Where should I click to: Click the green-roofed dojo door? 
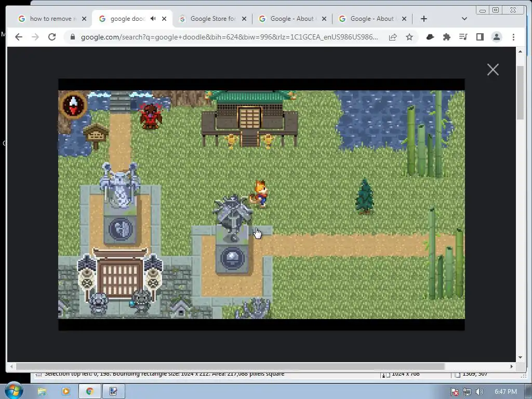coord(250,117)
